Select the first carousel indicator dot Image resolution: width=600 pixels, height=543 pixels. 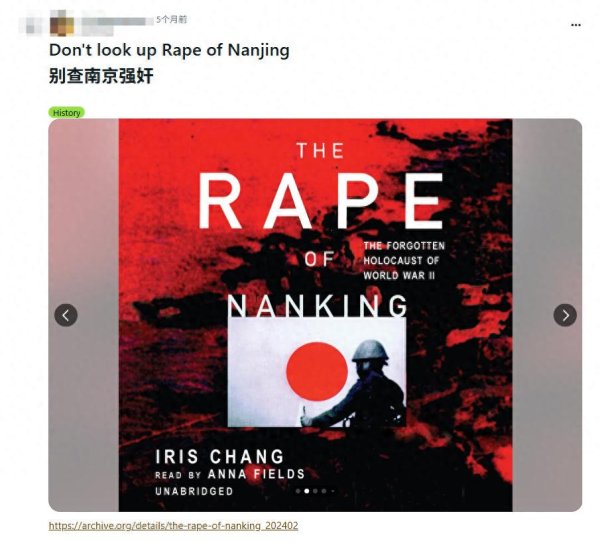(298, 491)
